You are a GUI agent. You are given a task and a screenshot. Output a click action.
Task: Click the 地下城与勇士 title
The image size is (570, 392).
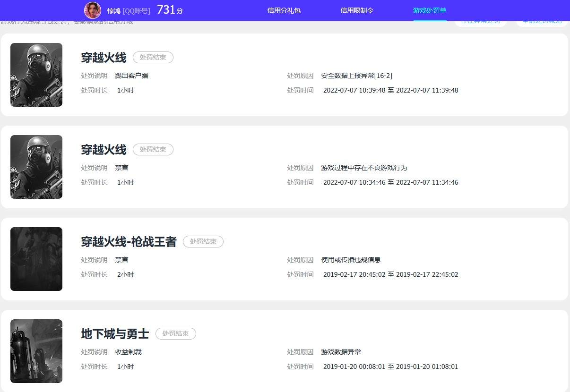[x=115, y=334]
